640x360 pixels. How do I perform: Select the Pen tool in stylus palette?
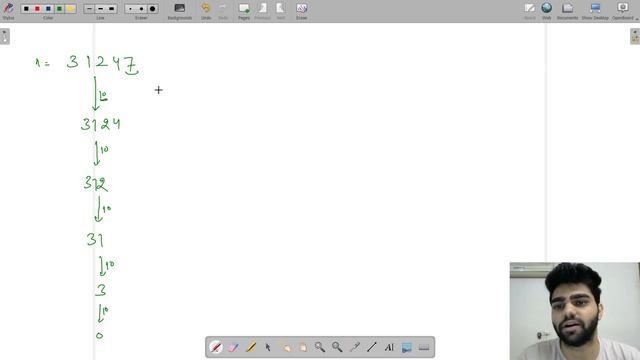point(216,347)
